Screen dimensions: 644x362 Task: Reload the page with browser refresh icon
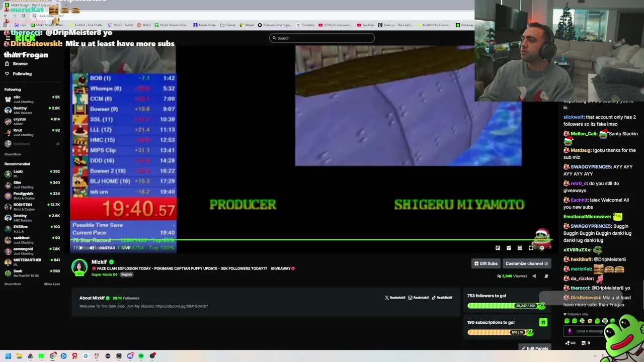[23, 16]
